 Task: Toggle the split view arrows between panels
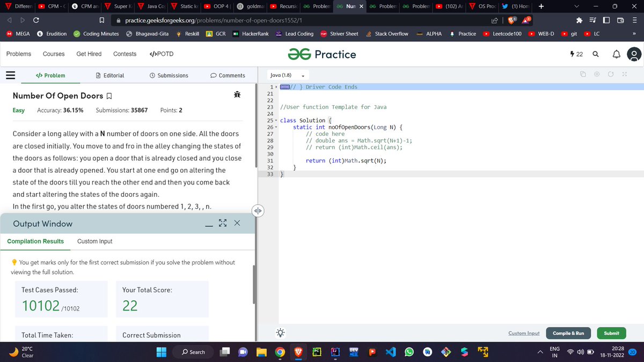click(x=258, y=211)
